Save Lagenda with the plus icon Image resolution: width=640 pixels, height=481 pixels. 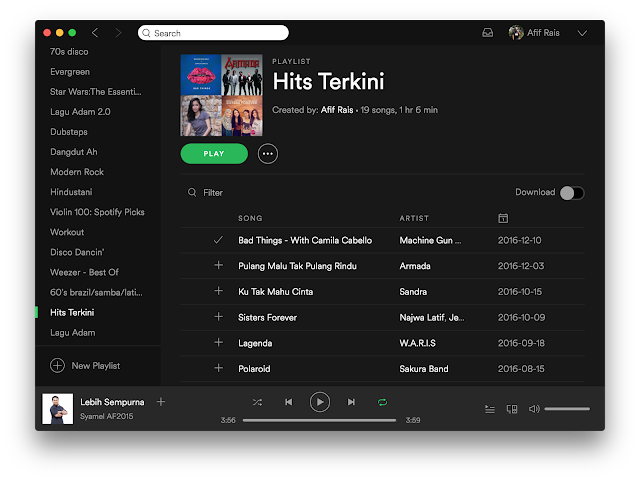[x=218, y=343]
